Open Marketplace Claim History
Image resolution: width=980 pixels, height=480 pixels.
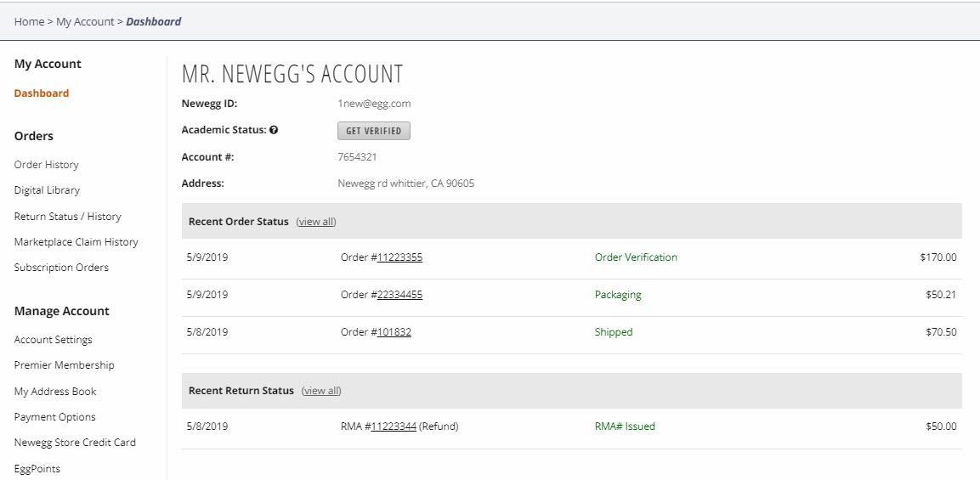76,242
